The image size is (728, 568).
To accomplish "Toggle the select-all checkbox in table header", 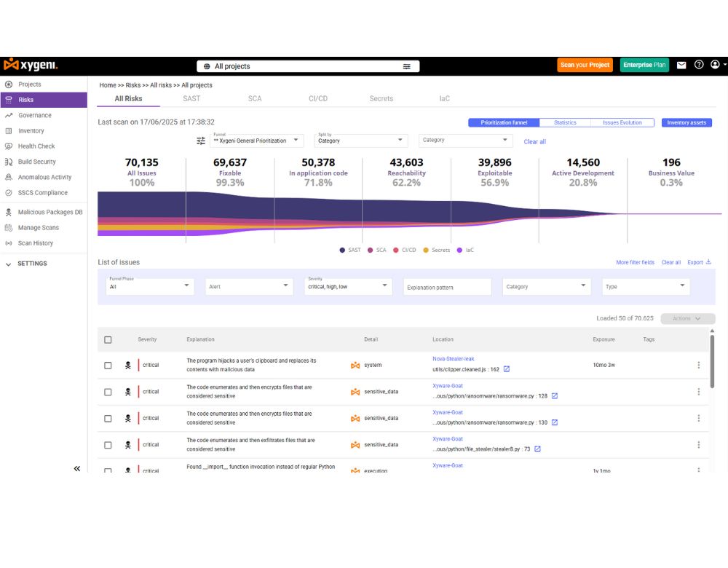I will (x=108, y=339).
